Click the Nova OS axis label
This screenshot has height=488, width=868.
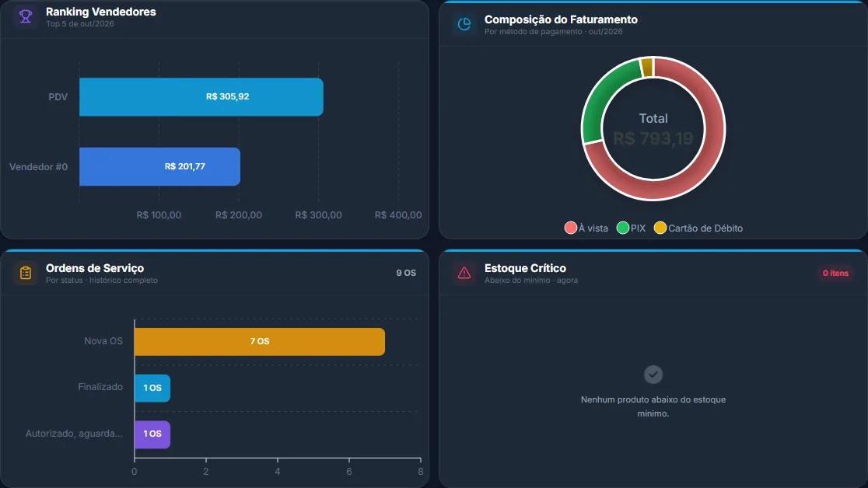(x=103, y=341)
